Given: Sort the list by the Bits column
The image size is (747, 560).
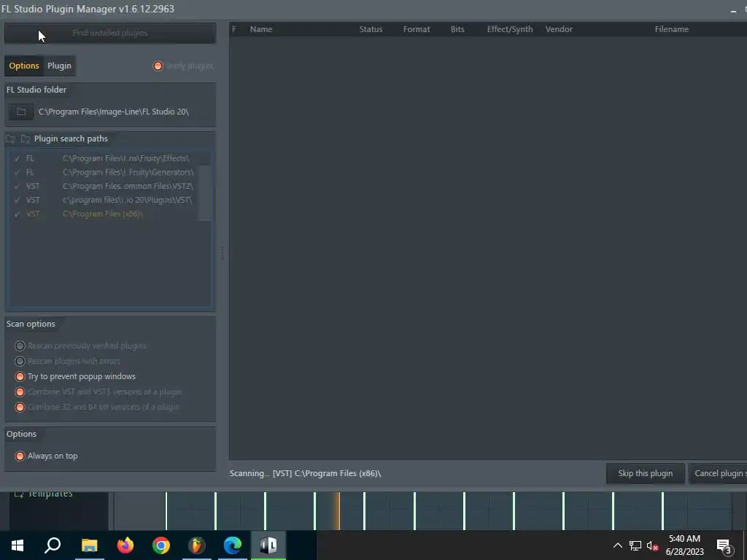Looking at the screenshot, I should (457, 29).
